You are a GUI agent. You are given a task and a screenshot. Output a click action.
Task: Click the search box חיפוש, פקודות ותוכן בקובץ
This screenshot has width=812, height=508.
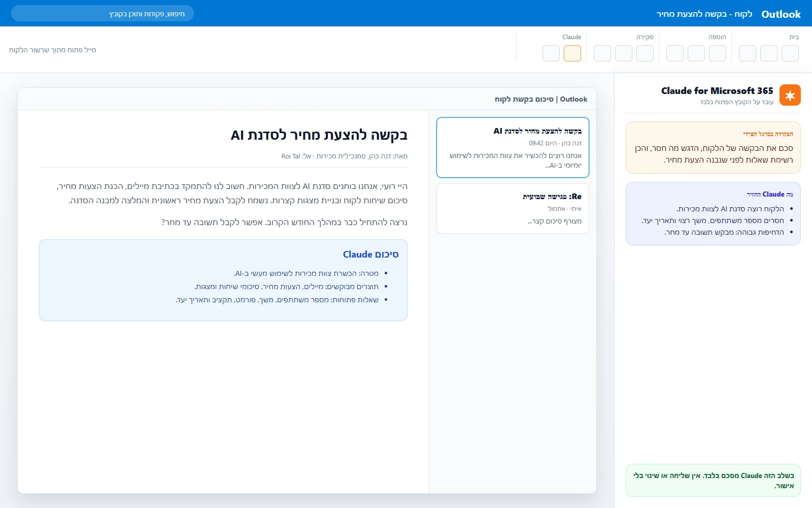(x=103, y=14)
